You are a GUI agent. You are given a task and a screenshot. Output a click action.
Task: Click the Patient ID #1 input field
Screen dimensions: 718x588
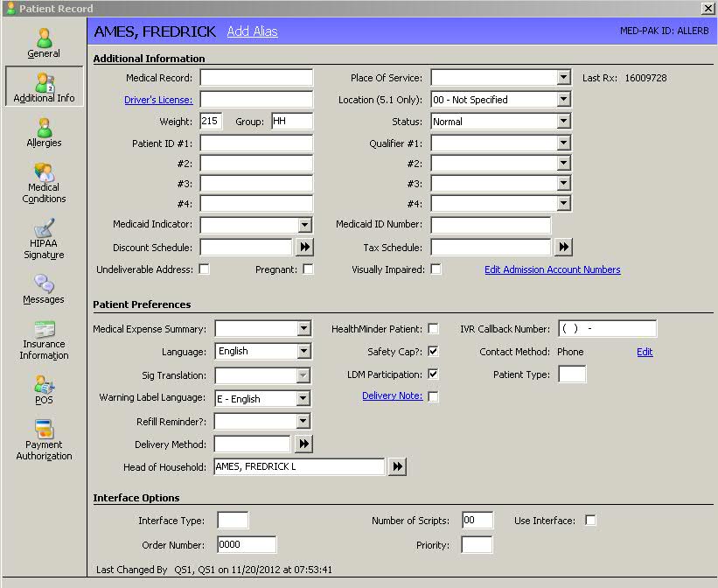pos(256,143)
